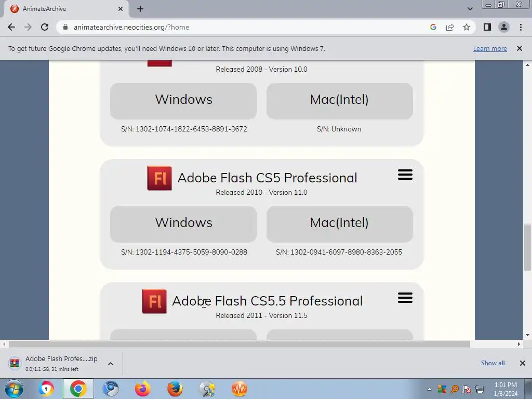Download Flash CS5 for Windows
This screenshot has height=399, width=532.
(183, 224)
